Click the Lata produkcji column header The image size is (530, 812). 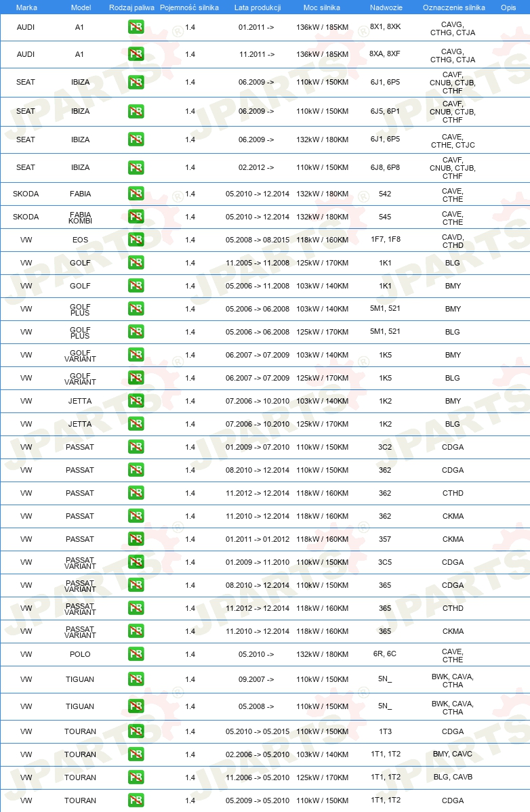[258, 7]
